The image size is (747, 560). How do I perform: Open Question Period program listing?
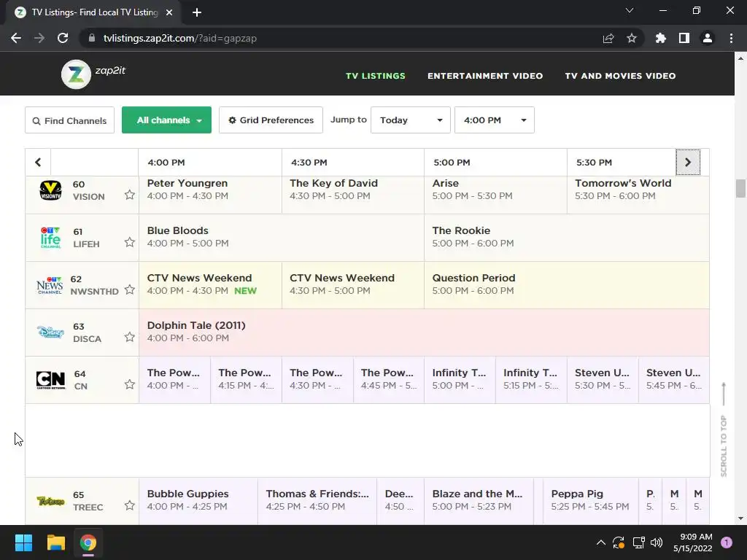tap(566, 284)
